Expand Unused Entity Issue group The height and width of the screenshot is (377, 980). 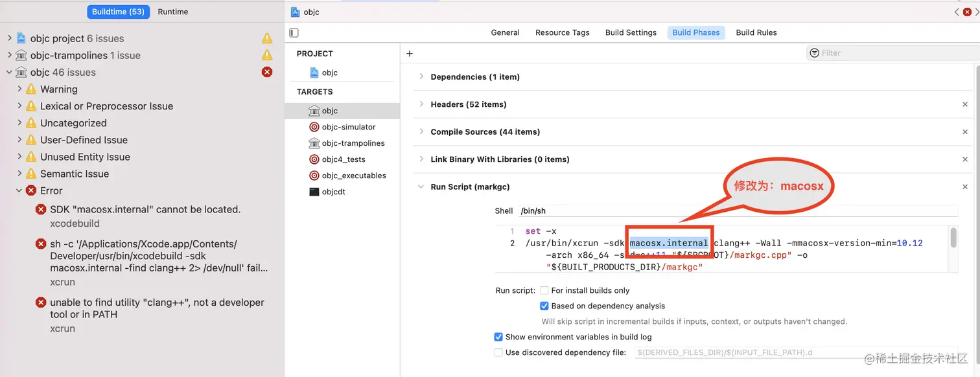point(20,156)
